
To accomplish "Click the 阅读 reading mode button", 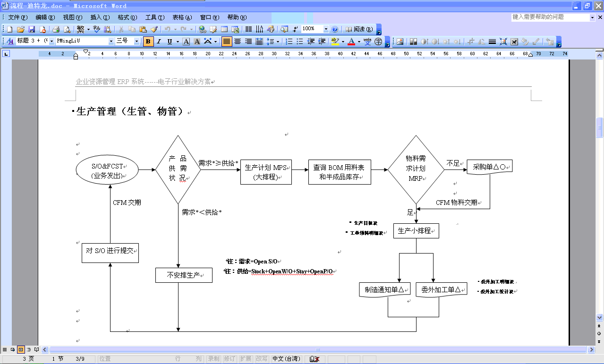I will 357,29.
